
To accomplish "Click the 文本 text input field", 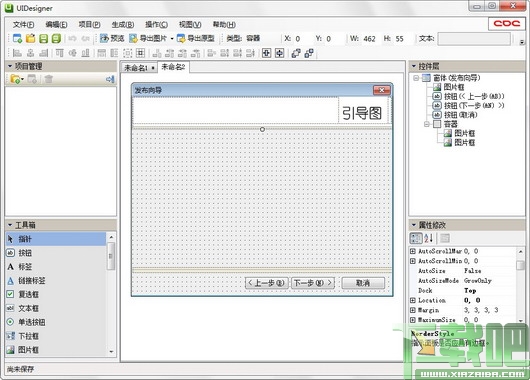I will pos(474,39).
